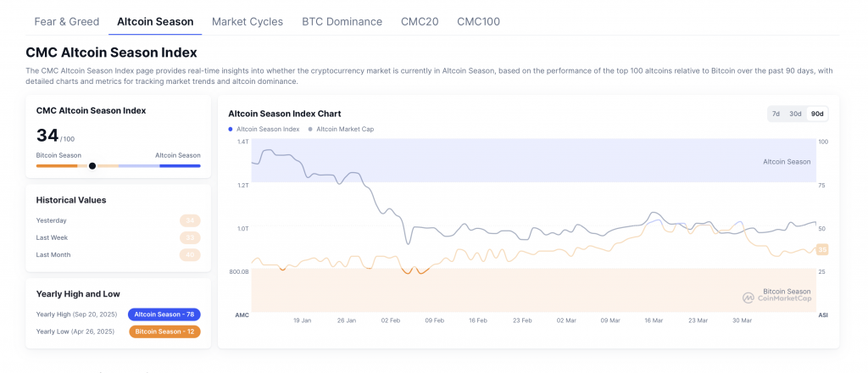The image size is (868, 373).
Task: Go to the CMC20 tab
Action: [420, 21]
